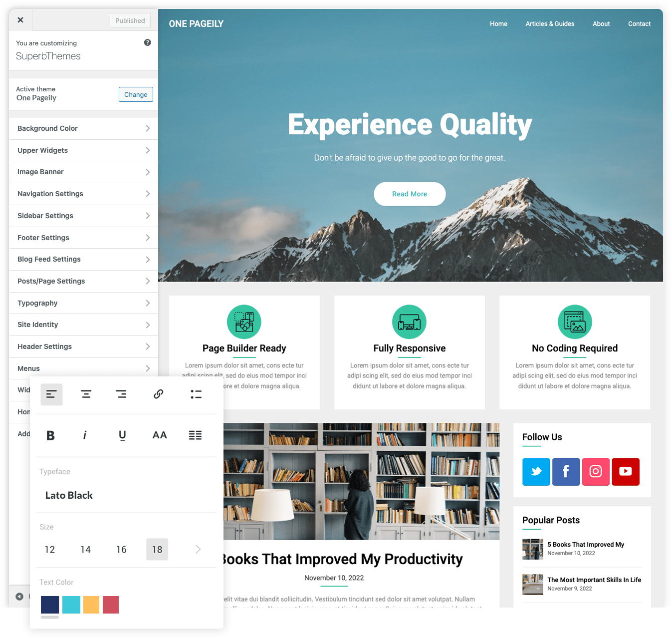Select the align left text icon
This screenshot has width=672, height=638.
51,394
